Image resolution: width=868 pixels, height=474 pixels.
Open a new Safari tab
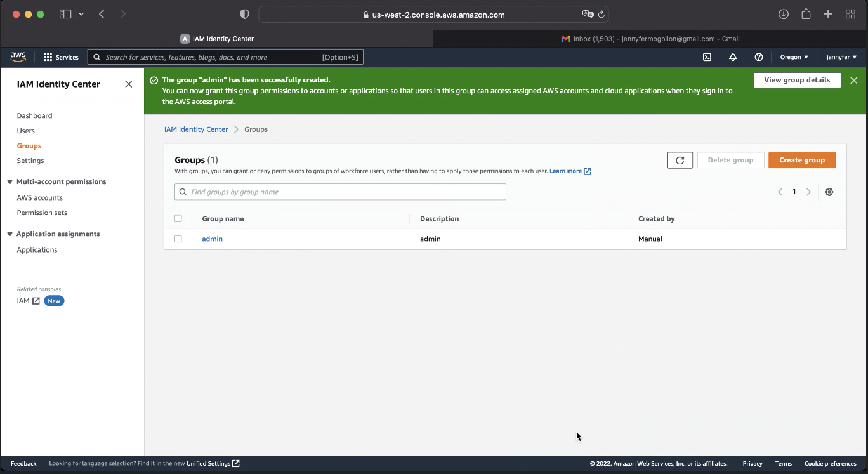pos(828,15)
